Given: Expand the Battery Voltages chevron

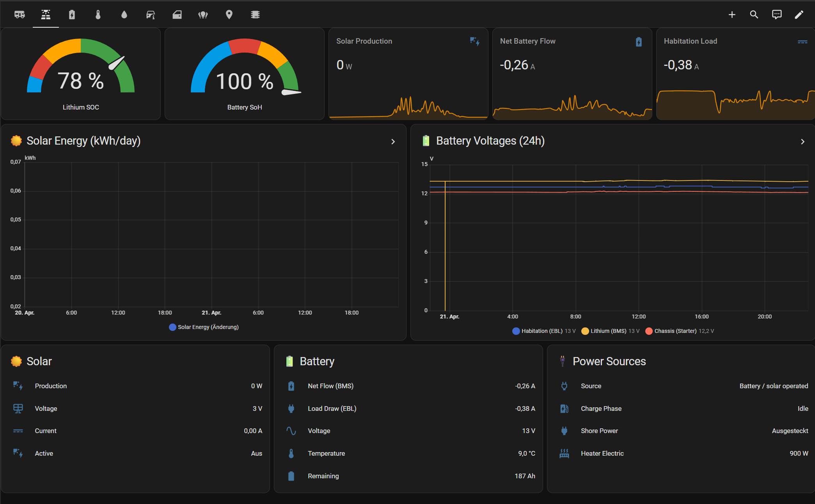Looking at the screenshot, I should click(803, 141).
